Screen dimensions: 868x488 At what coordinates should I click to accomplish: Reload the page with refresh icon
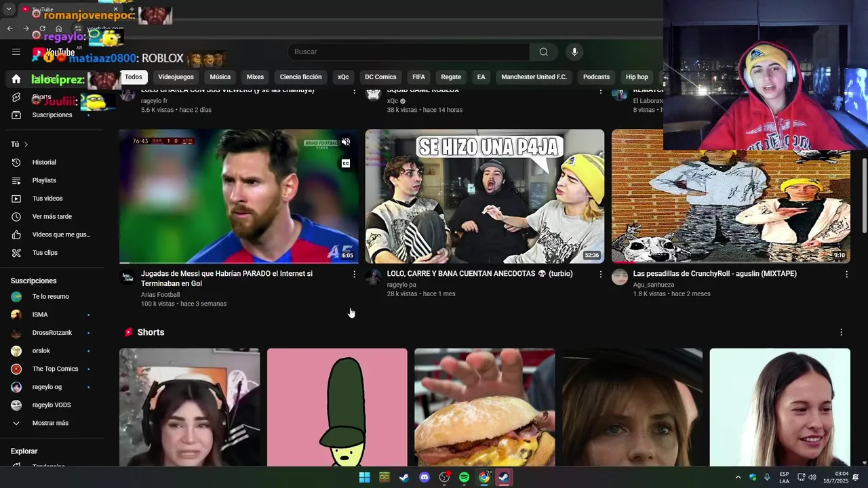pos(42,28)
